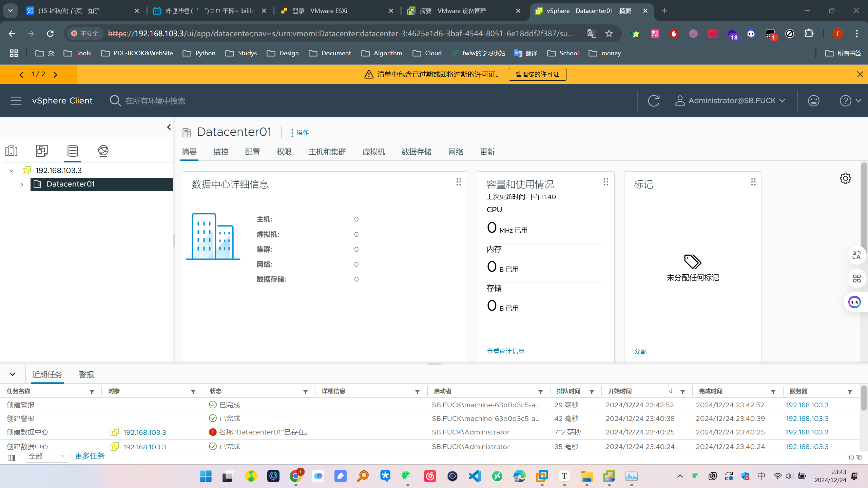Open 容量和使用情况 card options menu
The height and width of the screenshot is (488, 868).
pos(605,182)
